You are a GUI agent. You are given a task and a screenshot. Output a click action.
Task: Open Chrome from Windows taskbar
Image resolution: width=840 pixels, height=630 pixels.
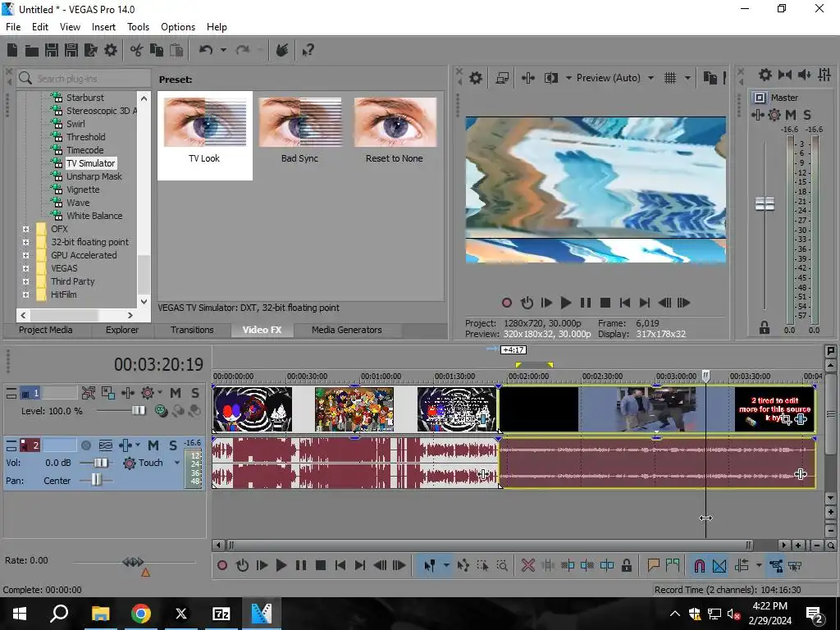(x=141, y=614)
